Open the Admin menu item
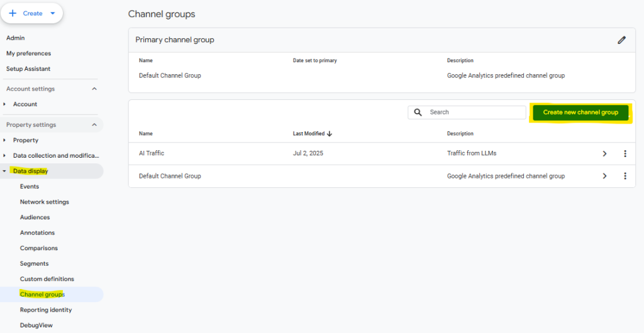Screen dimensions: 644x333 [16, 38]
